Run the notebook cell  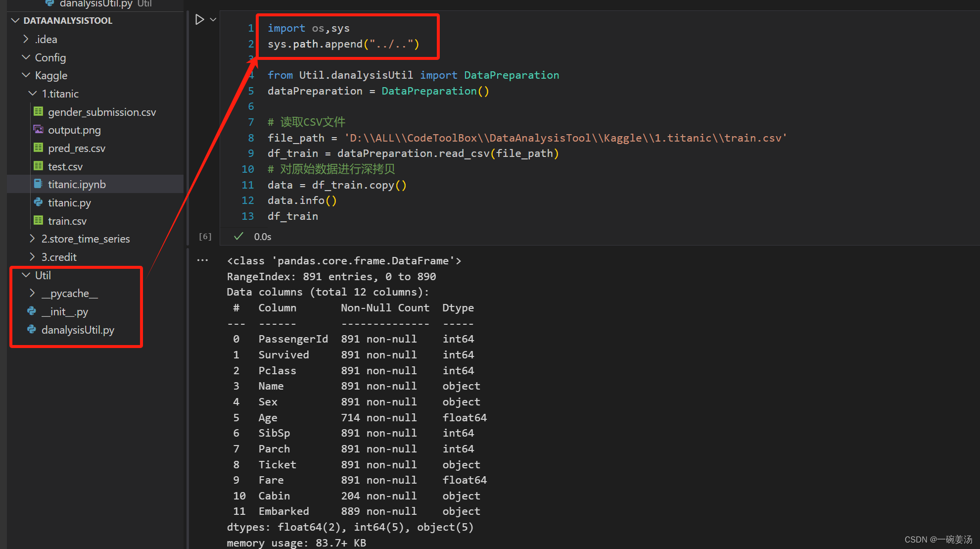tap(199, 20)
